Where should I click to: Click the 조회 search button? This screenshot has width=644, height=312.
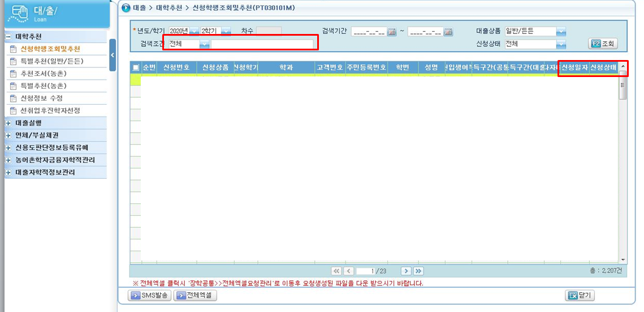603,44
